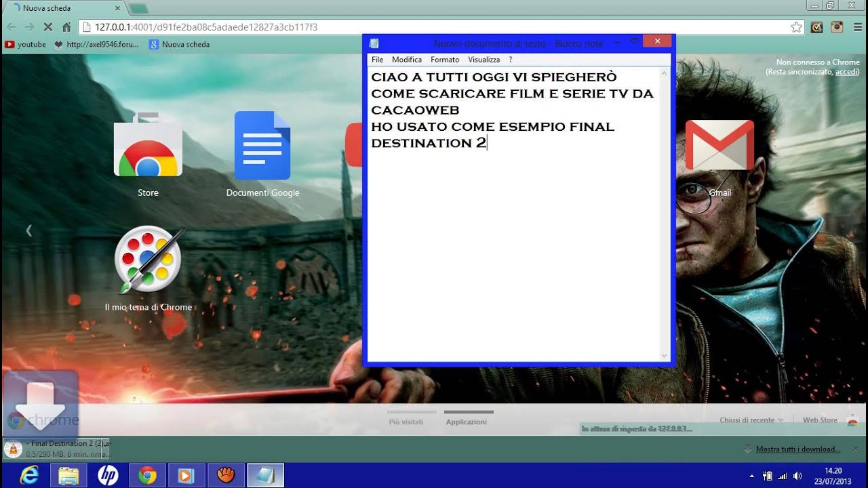Screen dimensions: 868x488
Task: Open Notepad's Visualizza menu
Action: click(484, 60)
